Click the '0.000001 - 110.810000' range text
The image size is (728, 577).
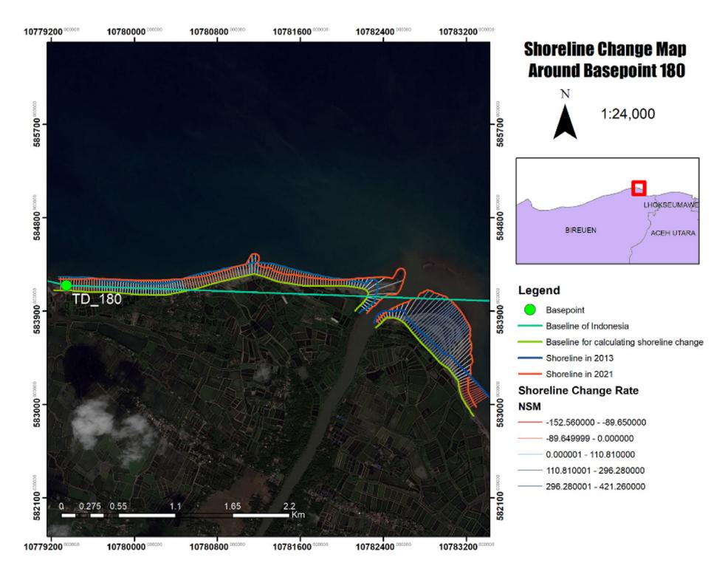(x=591, y=454)
